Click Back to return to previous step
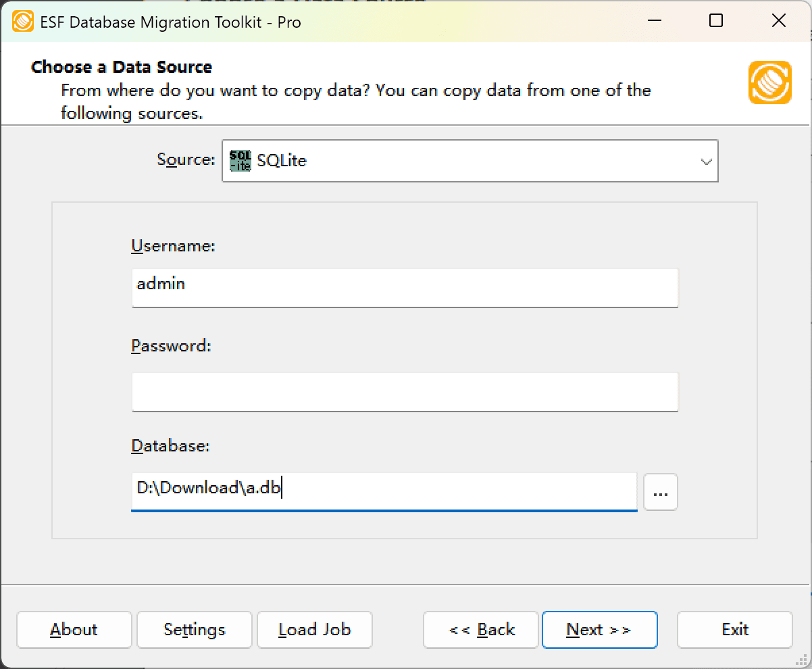 click(480, 629)
